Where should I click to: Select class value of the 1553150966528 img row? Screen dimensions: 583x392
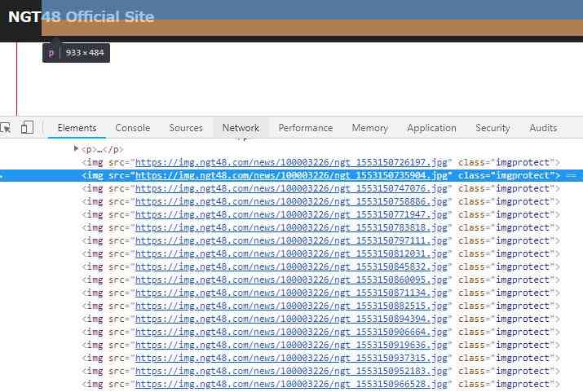523,384
